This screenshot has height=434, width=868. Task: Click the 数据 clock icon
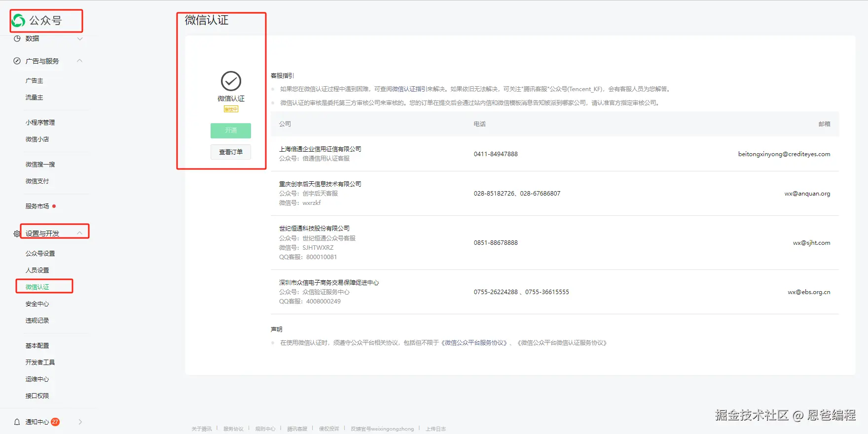(x=17, y=38)
